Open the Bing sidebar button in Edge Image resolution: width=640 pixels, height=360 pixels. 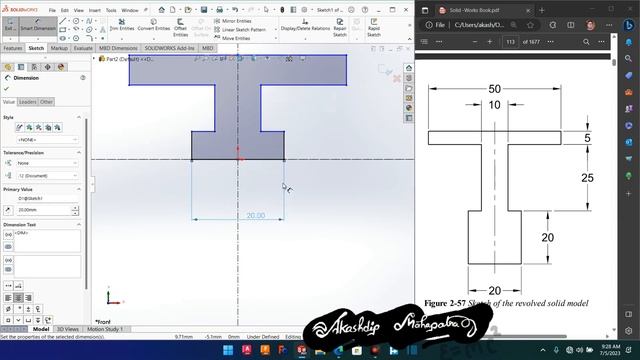[x=629, y=25]
